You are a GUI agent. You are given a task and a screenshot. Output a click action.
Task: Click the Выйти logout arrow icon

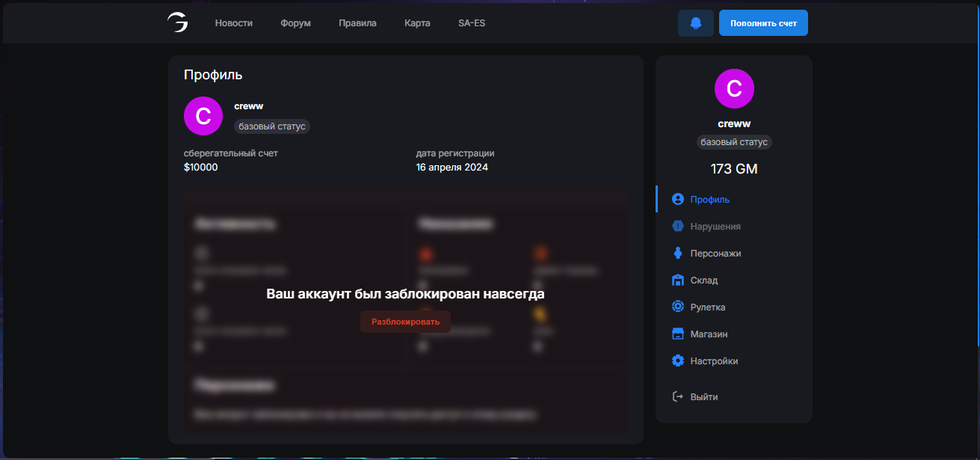click(x=678, y=397)
